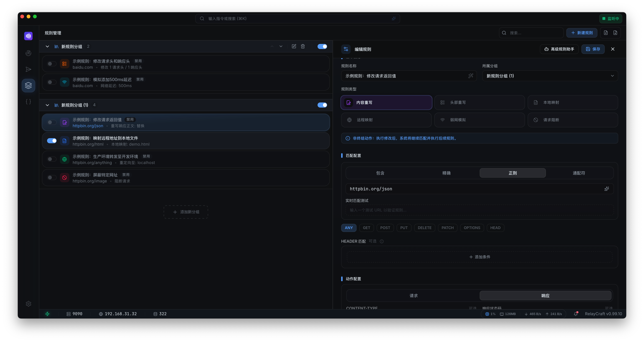Collapse the 新规则分组 (1) group chevron
The height and width of the screenshot is (342, 644).
[x=47, y=105]
